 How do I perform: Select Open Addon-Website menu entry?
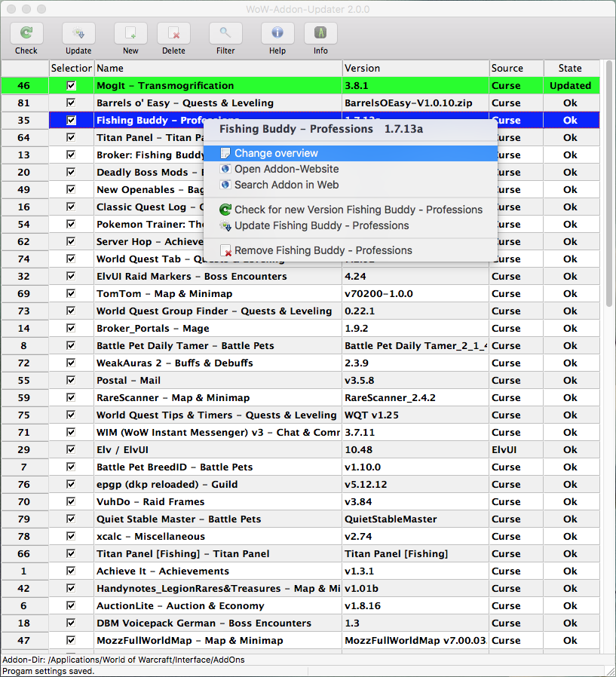click(x=351, y=169)
